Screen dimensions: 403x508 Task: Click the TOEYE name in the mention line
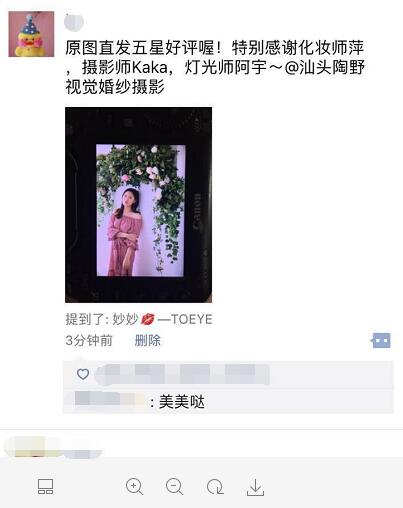(191, 319)
